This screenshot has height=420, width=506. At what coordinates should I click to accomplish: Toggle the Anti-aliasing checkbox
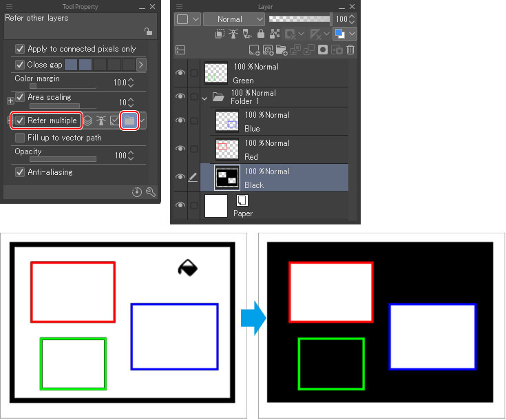20,172
